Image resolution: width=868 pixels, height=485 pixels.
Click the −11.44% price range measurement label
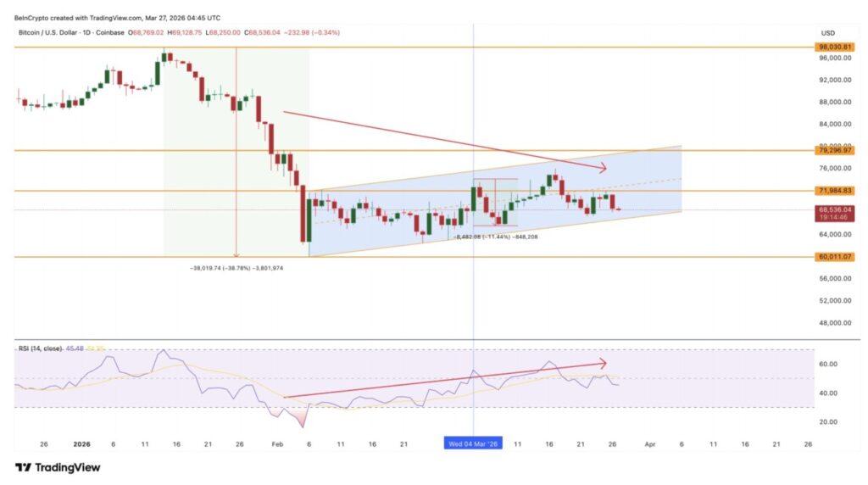pos(496,237)
